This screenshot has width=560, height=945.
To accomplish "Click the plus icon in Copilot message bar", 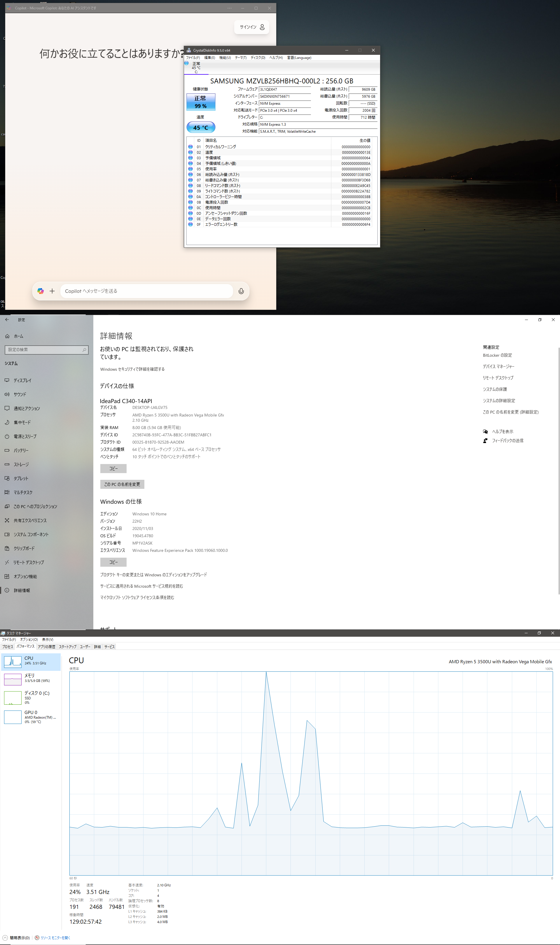I will [x=52, y=291].
